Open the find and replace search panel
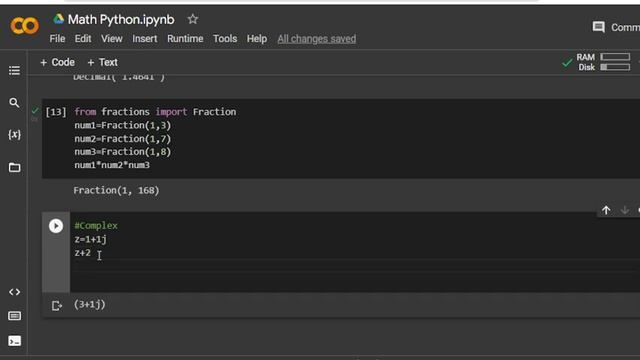The width and height of the screenshot is (640, 360). click(14, 102)
